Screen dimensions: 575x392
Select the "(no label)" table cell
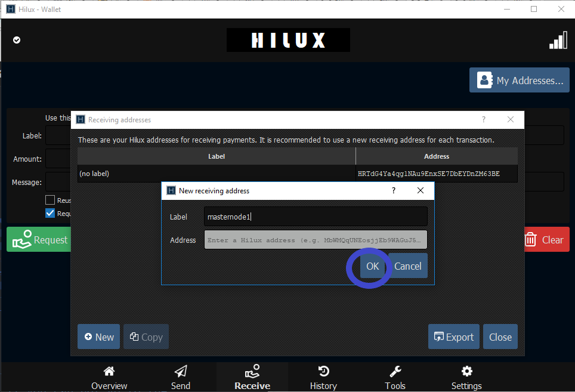(x=217, y=174)
